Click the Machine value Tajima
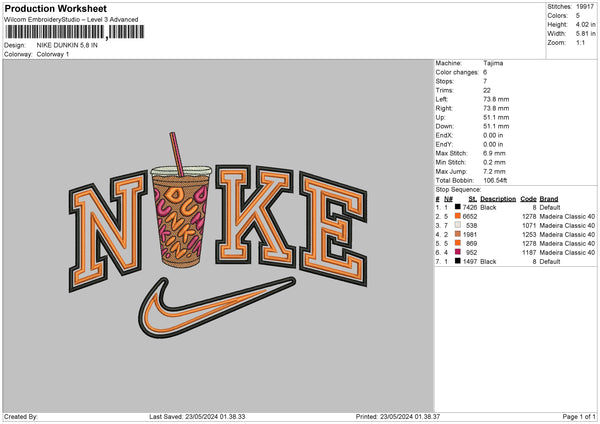Viewport: 600px width, 424px height. (493, 63)
